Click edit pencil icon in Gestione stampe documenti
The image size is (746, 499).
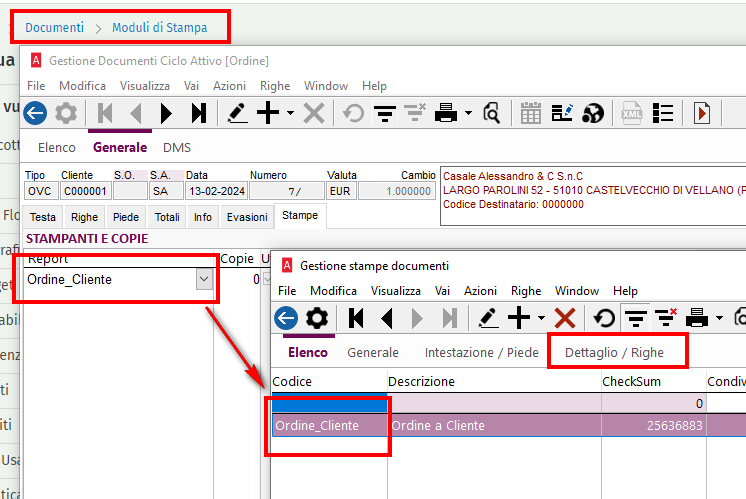[488, 318]
